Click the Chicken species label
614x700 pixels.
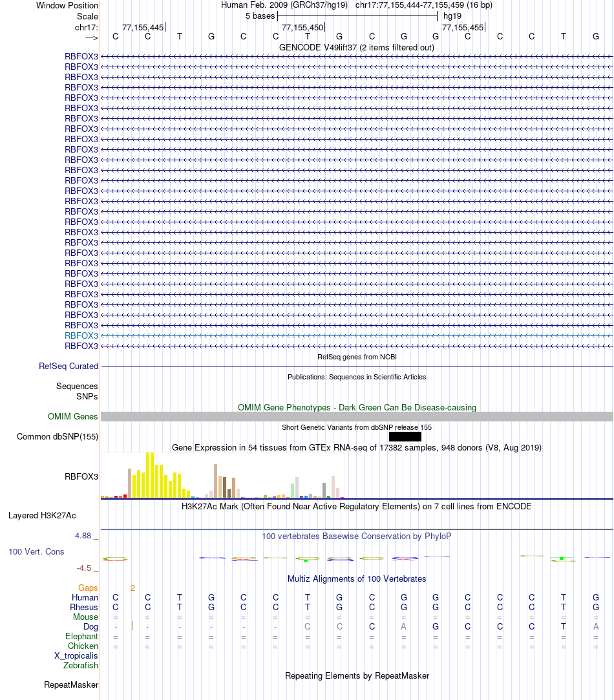tap(83, 646)
